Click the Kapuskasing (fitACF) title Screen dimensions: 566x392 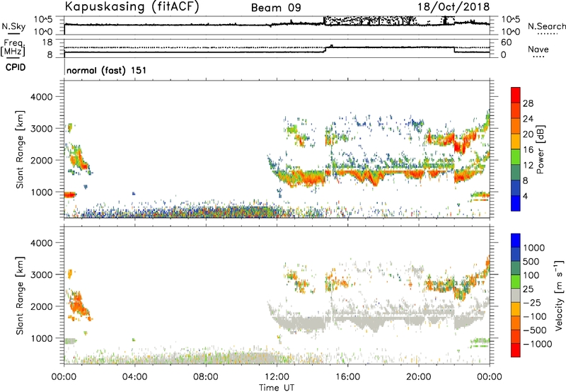[x=132, y=6]
